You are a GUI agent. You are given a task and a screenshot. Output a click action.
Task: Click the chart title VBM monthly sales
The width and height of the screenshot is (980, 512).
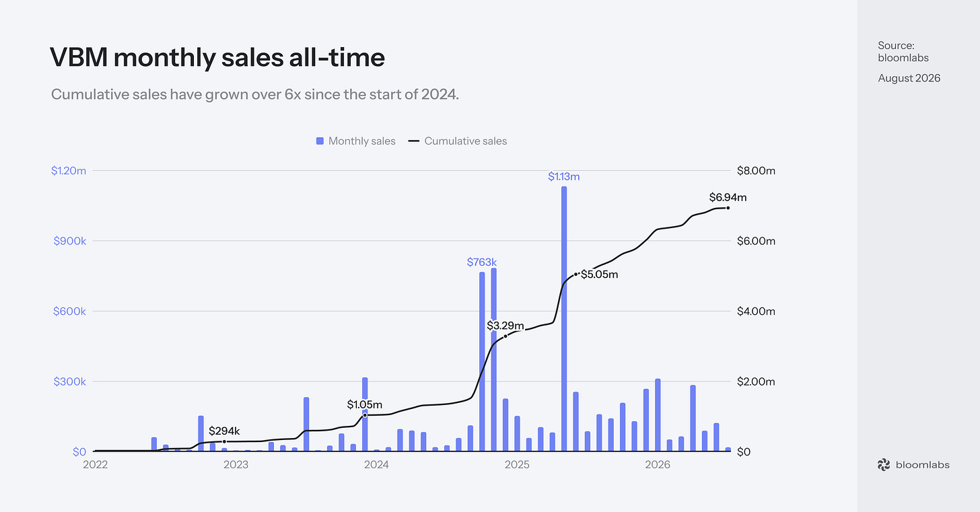(217, 58)
